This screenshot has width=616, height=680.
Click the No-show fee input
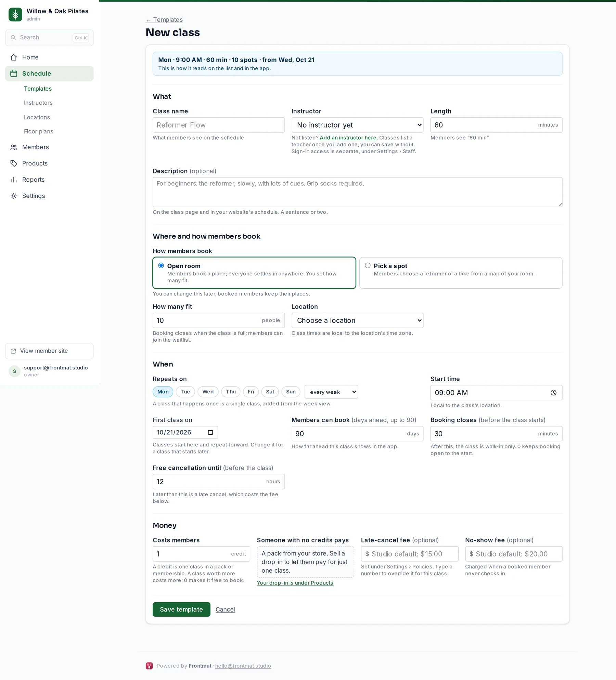pyautogui.click(x=514, y=554)
